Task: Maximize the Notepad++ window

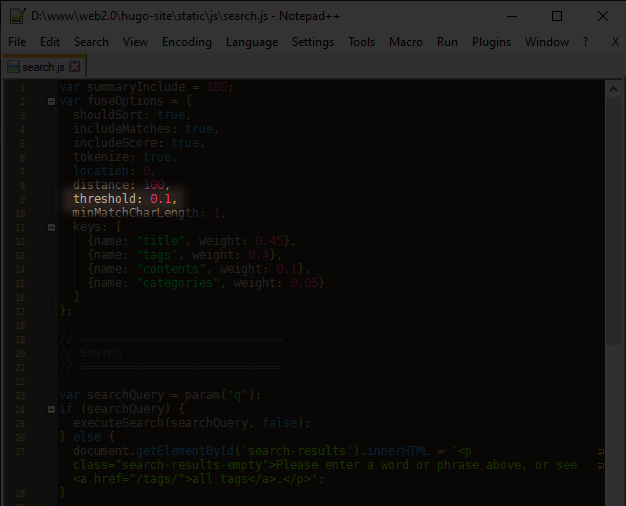Action: (x=557, y=16)
